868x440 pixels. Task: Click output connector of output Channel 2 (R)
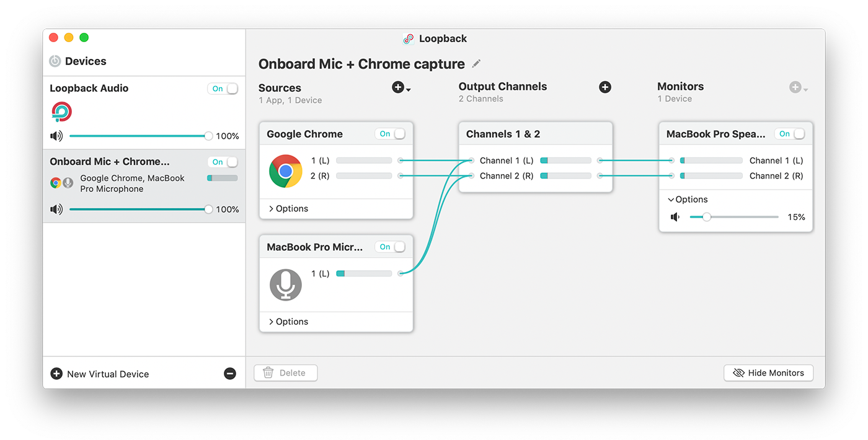coord(600,176)
